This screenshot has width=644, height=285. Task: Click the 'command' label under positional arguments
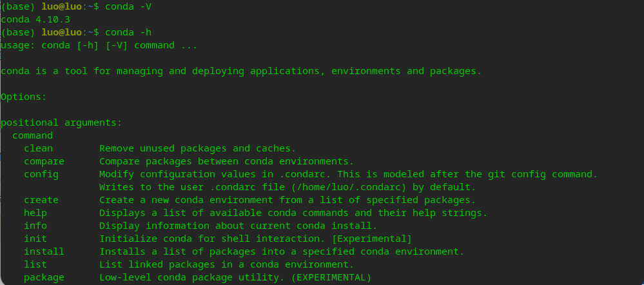32,135
